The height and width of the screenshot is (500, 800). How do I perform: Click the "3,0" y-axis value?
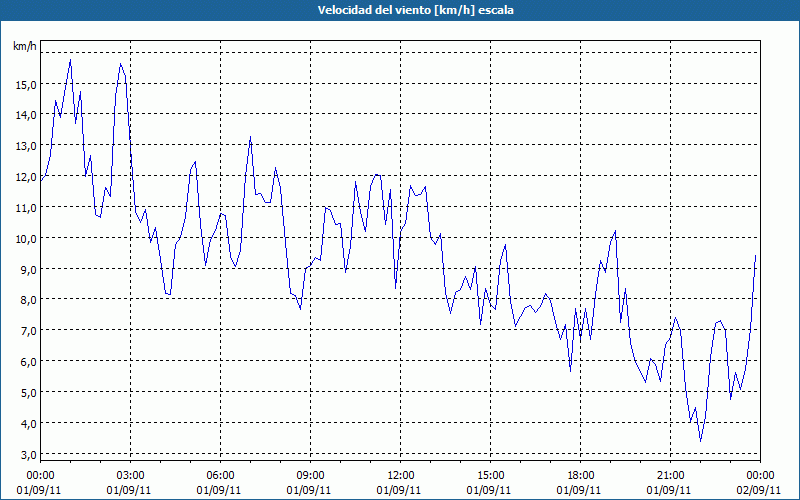click(29, 455)
